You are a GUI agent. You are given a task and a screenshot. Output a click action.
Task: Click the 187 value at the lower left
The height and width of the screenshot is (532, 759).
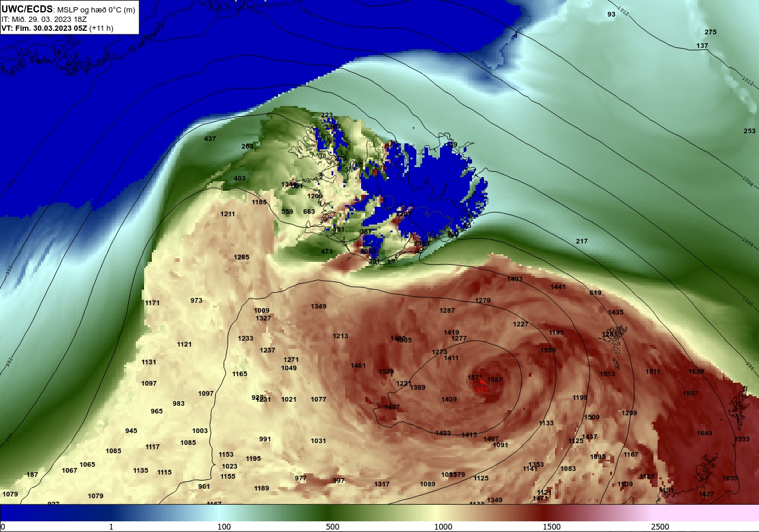pyautogui.click(x=32, y=475)
